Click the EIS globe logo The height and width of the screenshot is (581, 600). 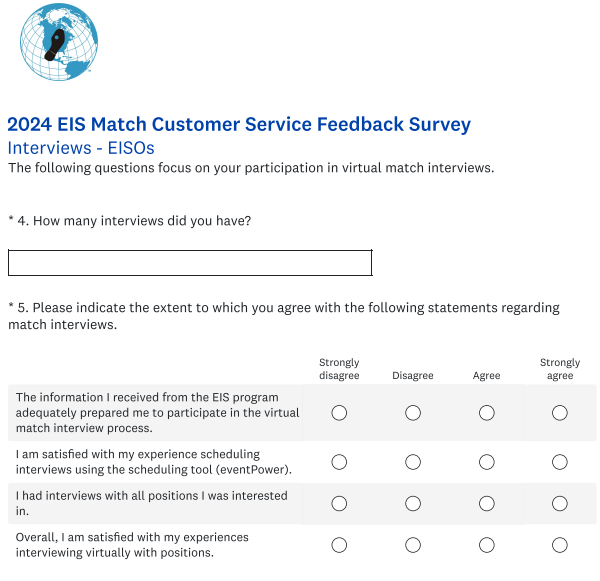[59, 44]
